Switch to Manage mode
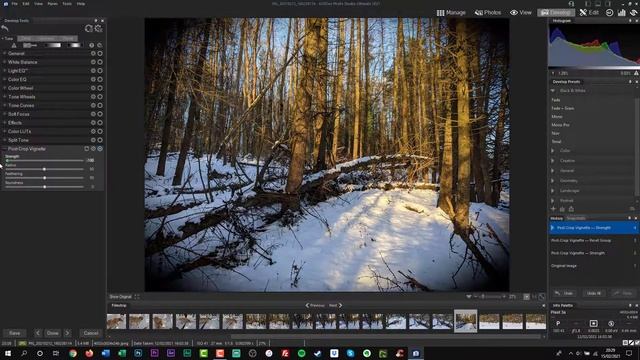This screenshot has height=360, width=640. (x=451, y=13)
